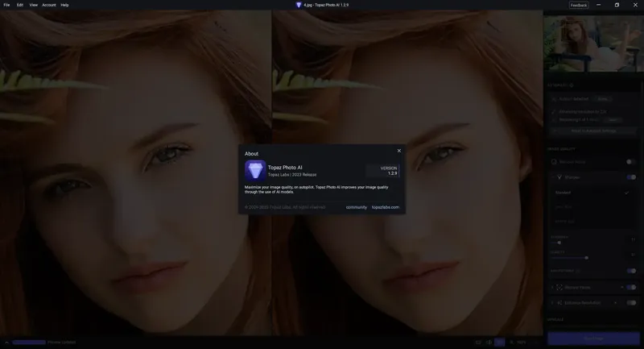Open the Enhance Resolution dropdown arrow

(616, 302)
